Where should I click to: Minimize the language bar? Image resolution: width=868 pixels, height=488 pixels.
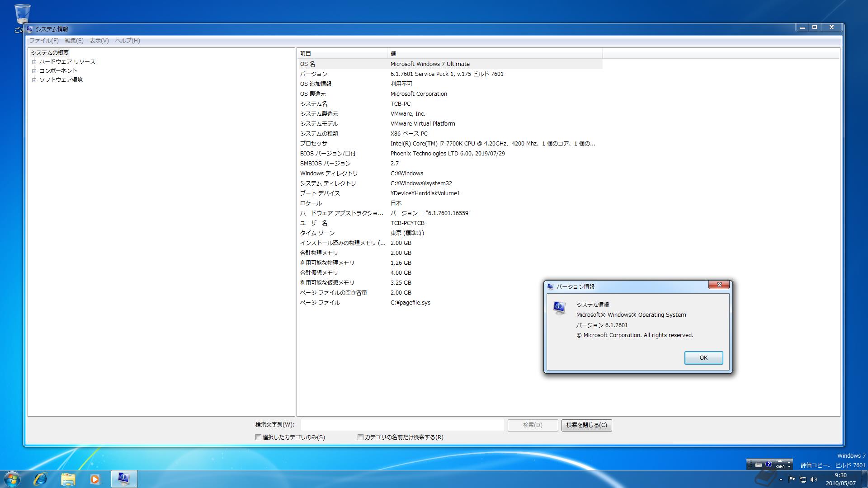pos(789,462)
